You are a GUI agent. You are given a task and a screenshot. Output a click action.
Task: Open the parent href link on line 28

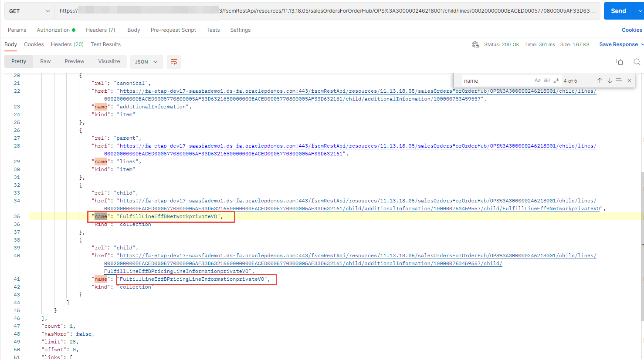350,150
